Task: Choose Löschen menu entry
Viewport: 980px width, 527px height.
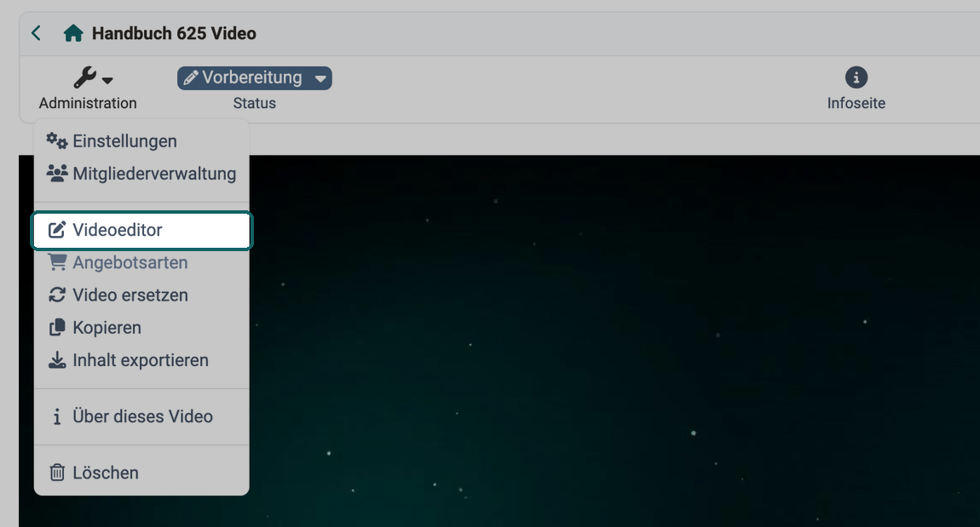Action: 141,473
